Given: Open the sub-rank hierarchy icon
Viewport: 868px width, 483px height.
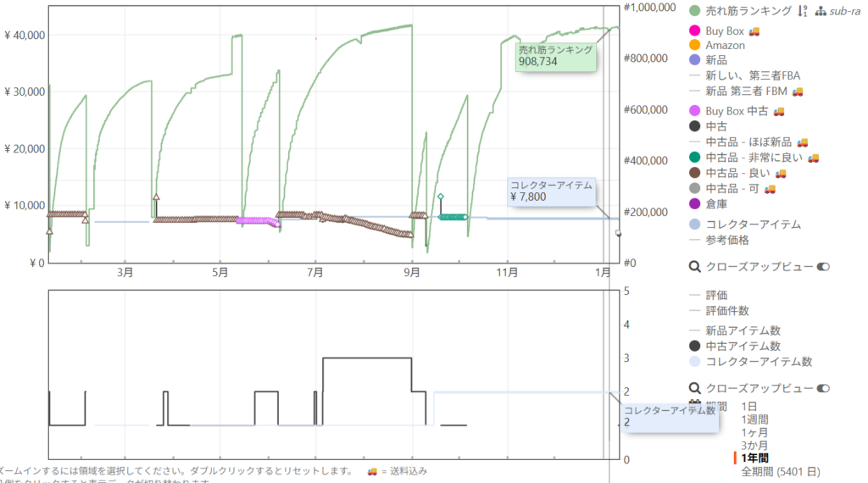Looking at the screenshot, I should [x=821, y=11].
